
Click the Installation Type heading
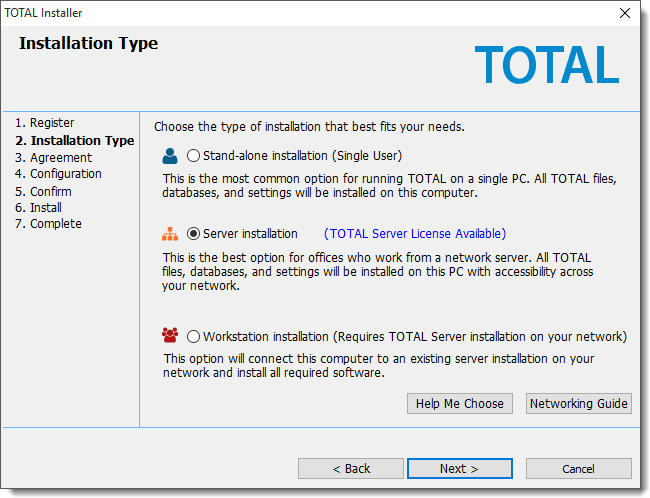point(88,44)
